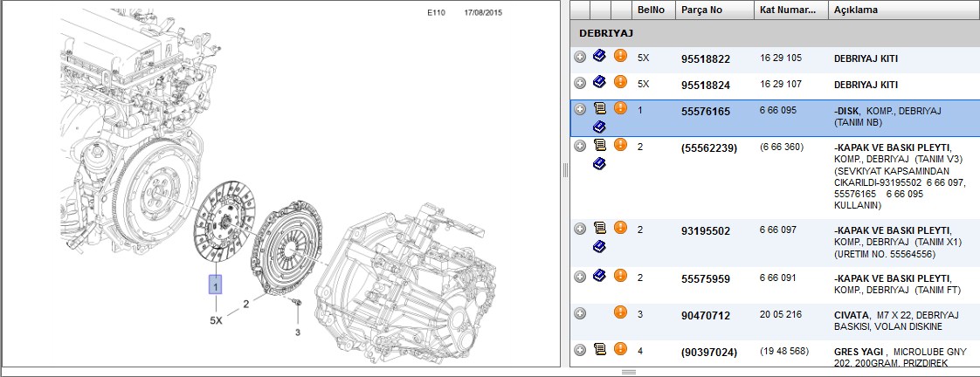Click catalog number 6 66 091

778,278
